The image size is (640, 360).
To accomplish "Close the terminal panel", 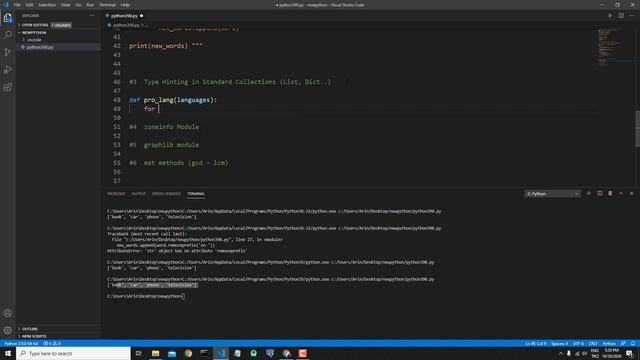I will [631, 193].
